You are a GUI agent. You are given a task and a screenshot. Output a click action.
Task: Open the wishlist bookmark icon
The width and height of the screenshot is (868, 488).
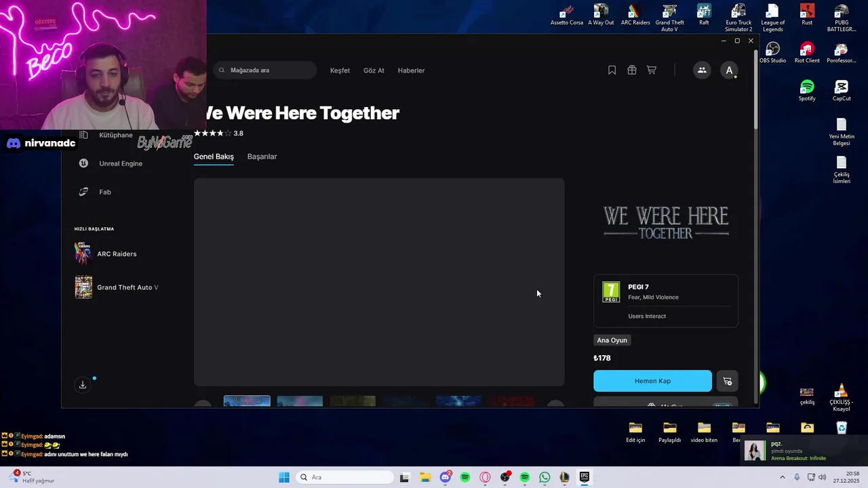(x=612, y=70)
